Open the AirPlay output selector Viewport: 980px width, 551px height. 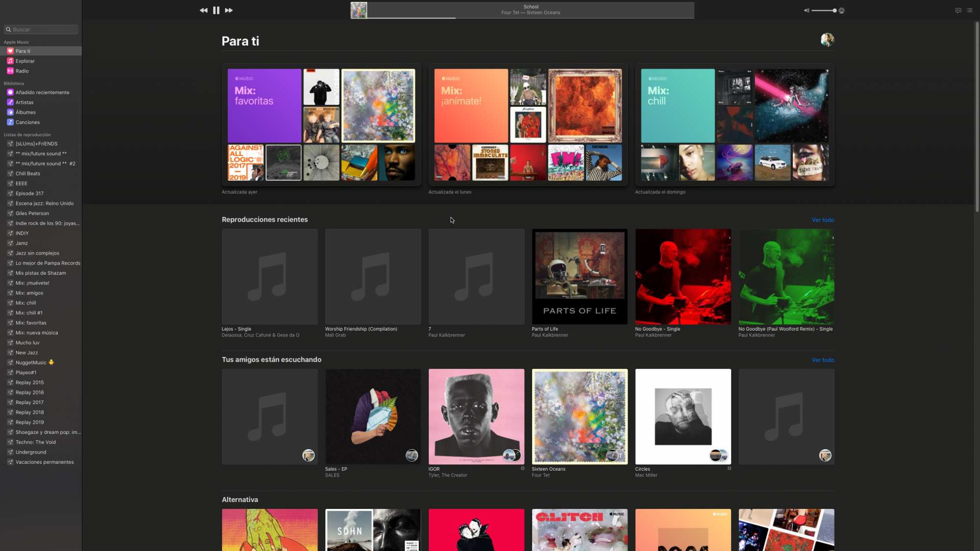tap(841, 10)
